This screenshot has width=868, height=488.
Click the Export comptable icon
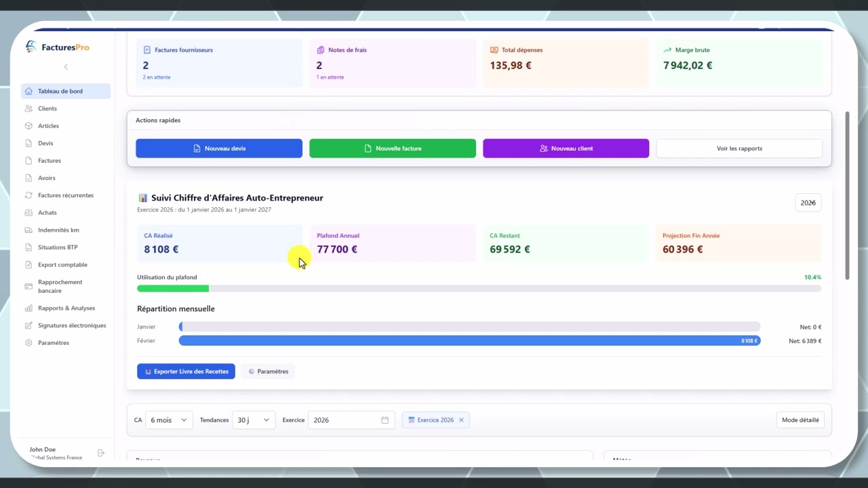(28, 264)
